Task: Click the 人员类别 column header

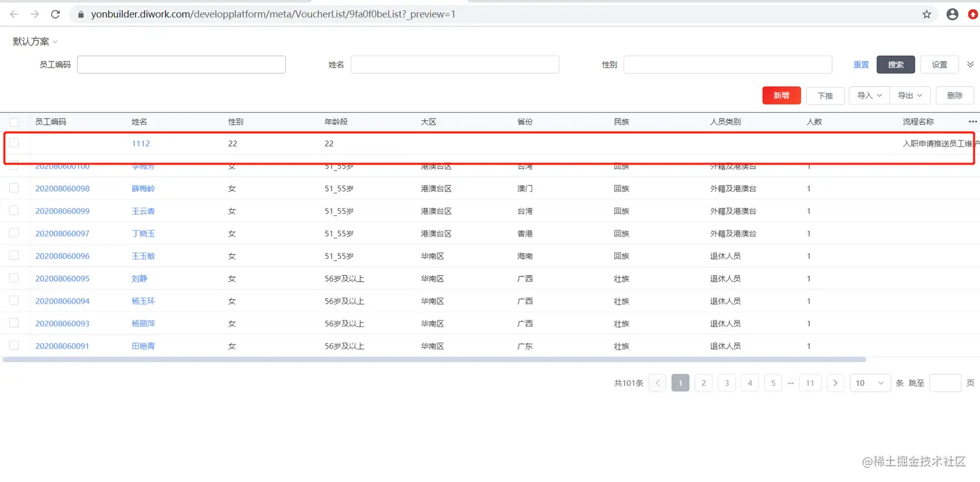Action: coord(725,121)
